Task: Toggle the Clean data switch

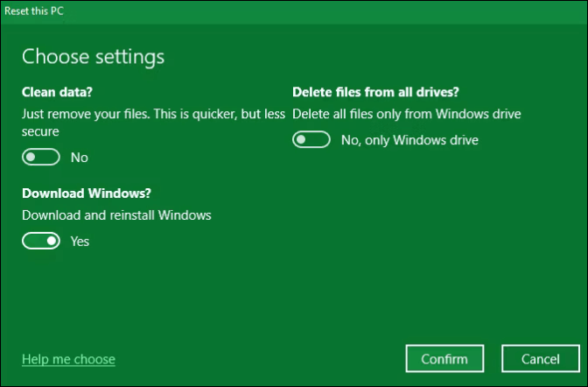Action: click(x=40, y=158)
